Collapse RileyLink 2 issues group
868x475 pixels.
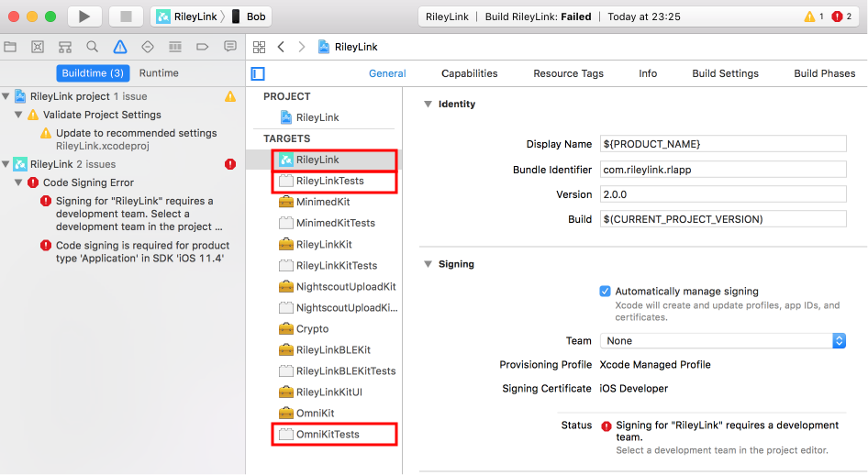click(x=6, y=164)
